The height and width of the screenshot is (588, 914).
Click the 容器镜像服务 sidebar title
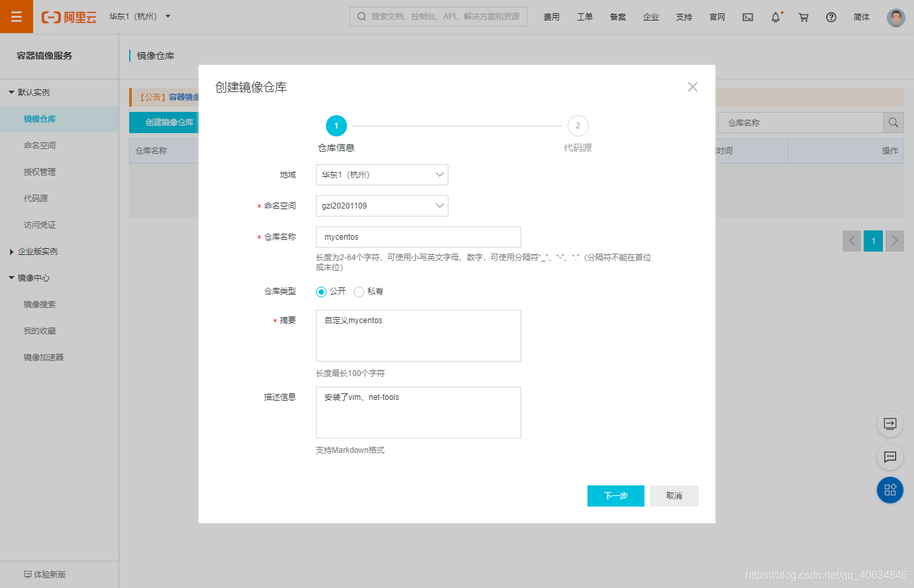point(44,56)
